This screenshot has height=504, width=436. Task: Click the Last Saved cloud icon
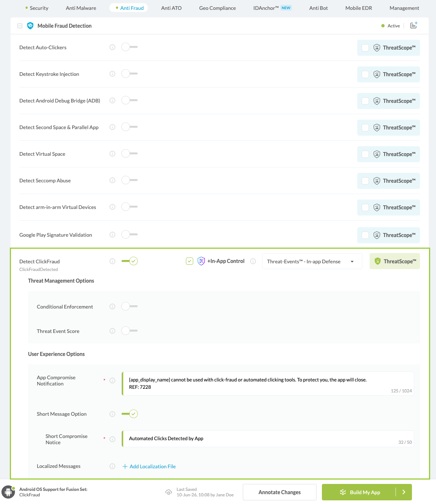(169, 492)
